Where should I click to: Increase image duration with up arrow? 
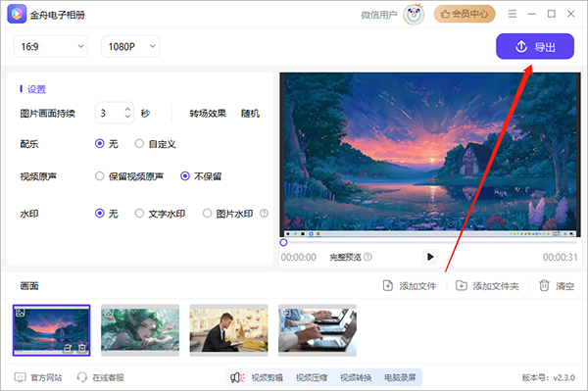tap(127, 109)
